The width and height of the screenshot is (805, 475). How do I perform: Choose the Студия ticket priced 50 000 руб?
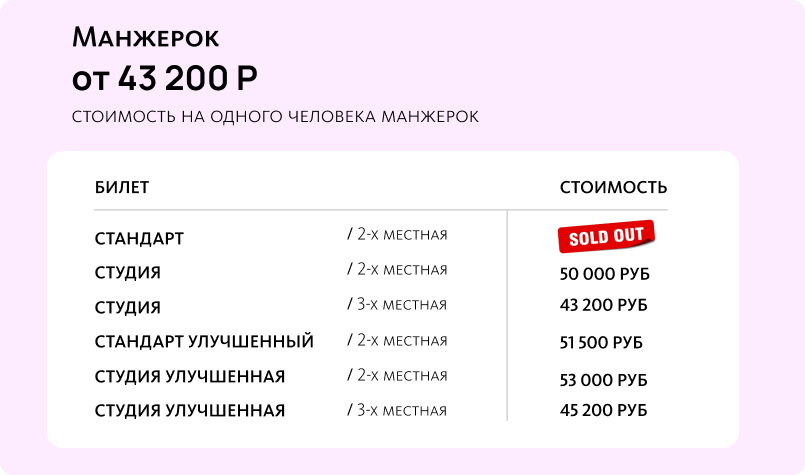[x=127, y=273]
